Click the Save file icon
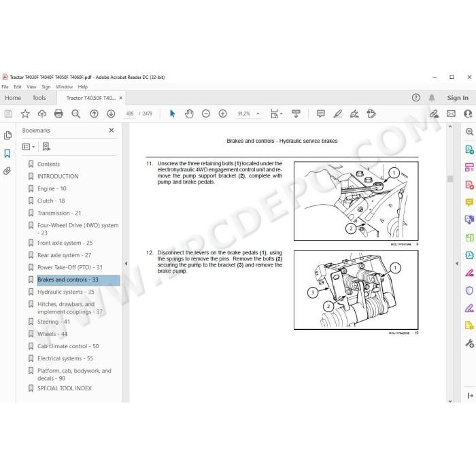 click(x=8, y=114)
